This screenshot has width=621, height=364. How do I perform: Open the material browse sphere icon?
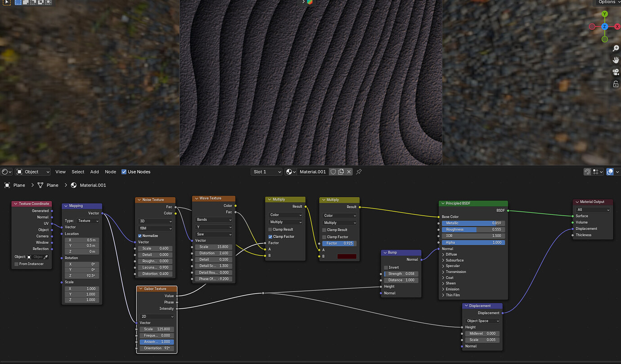[291, 172]
